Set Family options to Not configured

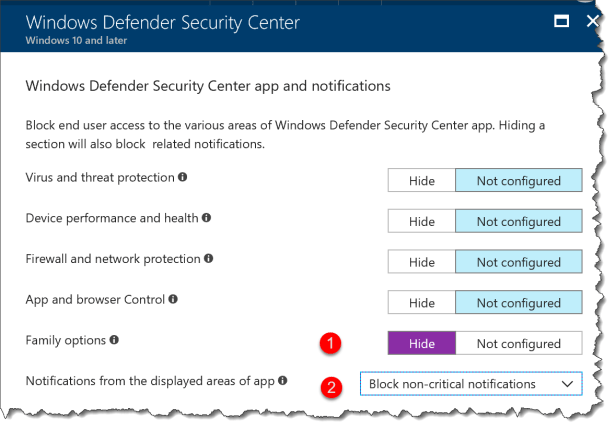coord(519,344)
